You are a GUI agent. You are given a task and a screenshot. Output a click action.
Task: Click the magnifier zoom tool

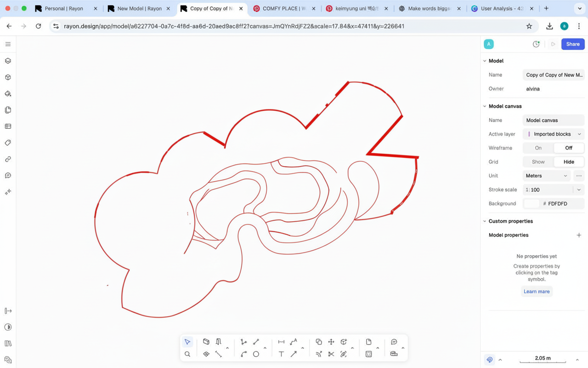[x=187, y=354]
